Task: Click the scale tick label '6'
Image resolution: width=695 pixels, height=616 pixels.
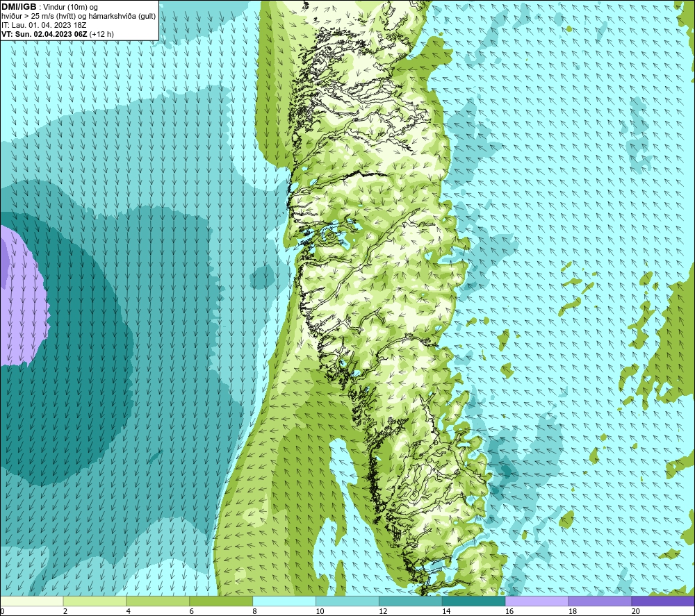Action: click(x=192, y=611)
